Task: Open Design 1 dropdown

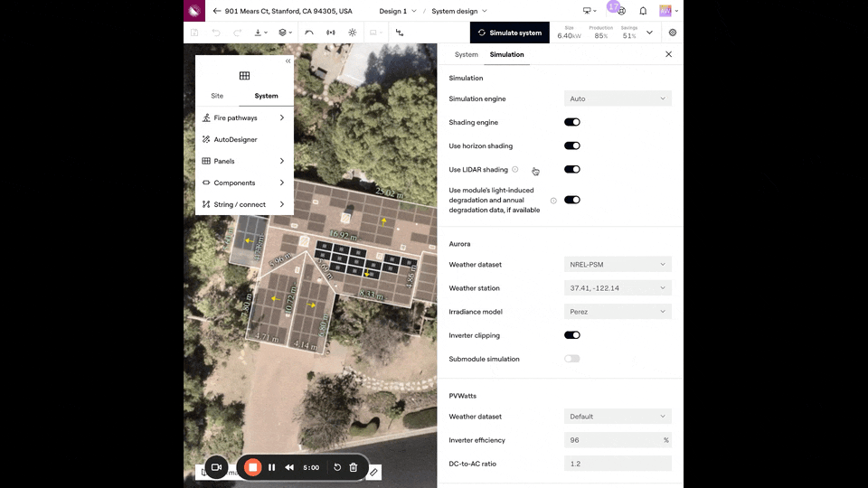Action: coord(398,11)
